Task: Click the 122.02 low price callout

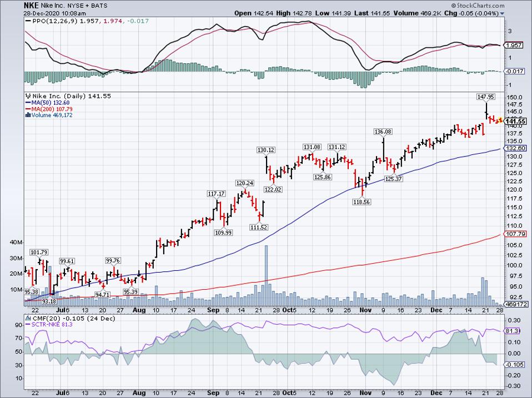Action: (273, 189)
